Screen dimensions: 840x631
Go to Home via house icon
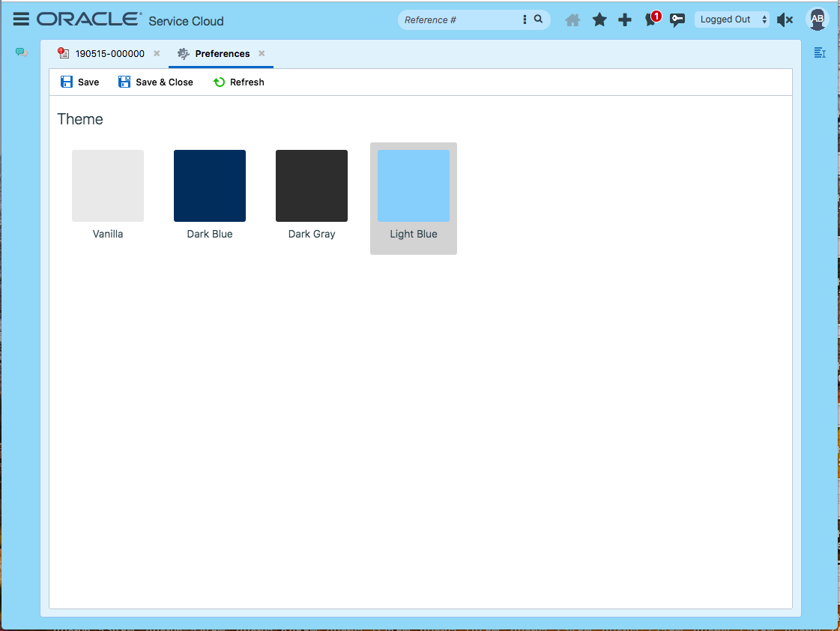[572, 19]
